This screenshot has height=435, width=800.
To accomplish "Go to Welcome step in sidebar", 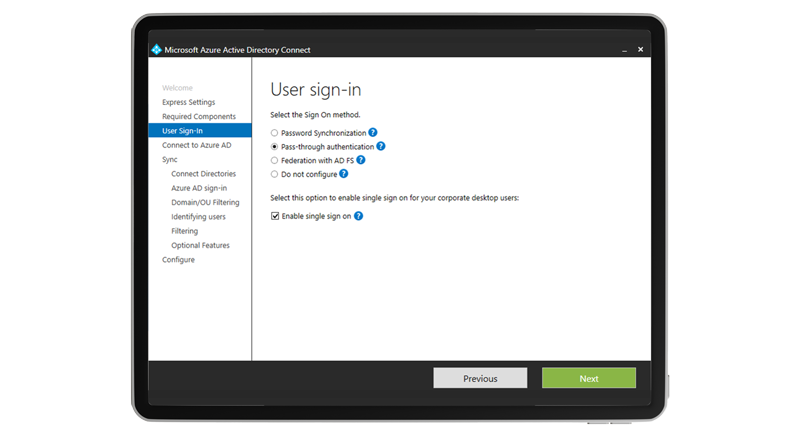I will 178,88.
